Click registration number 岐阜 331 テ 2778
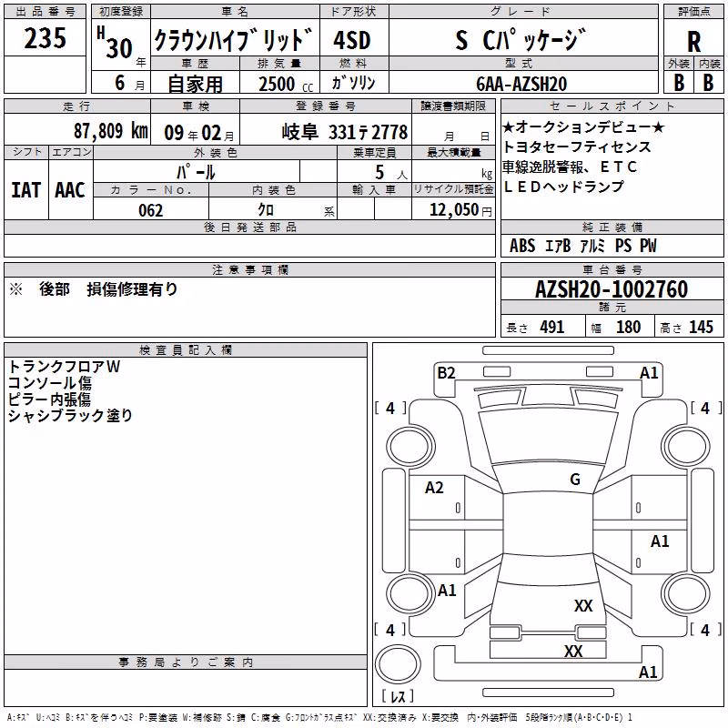 pyautogui.click(x=345, y=132)
